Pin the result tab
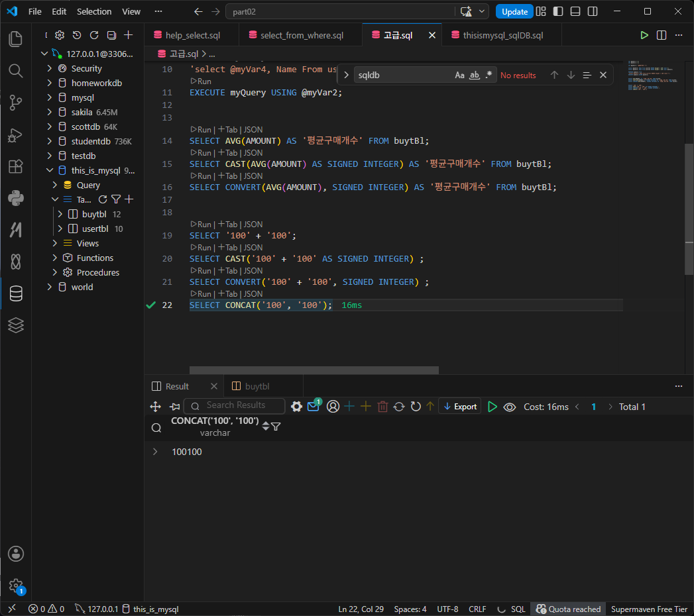 [x=175, y=407]
